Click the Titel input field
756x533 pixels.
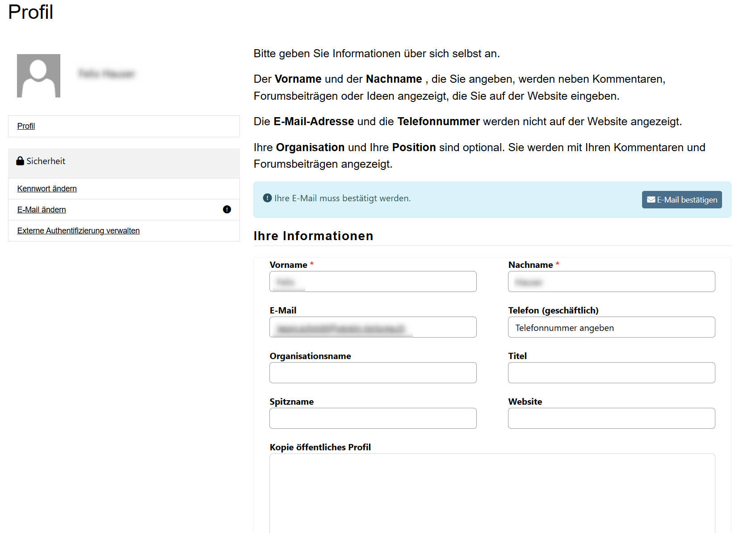tap(611, 373)
